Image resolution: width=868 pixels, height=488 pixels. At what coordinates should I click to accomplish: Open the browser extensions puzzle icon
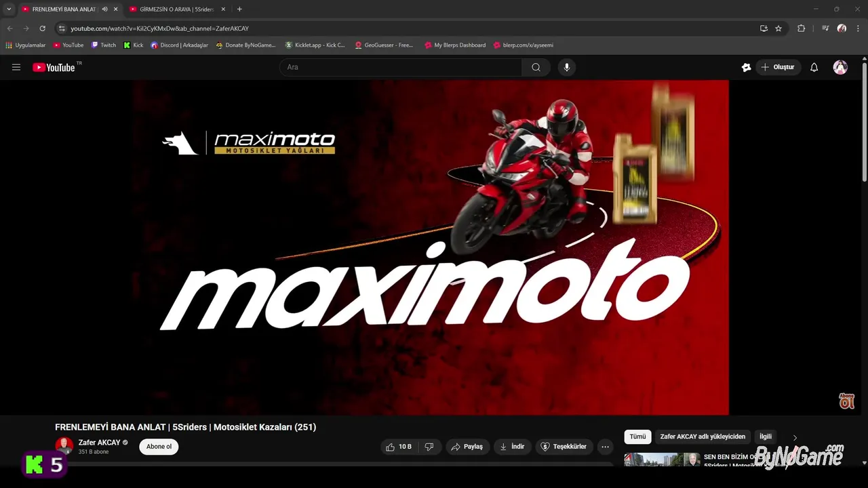802,28
